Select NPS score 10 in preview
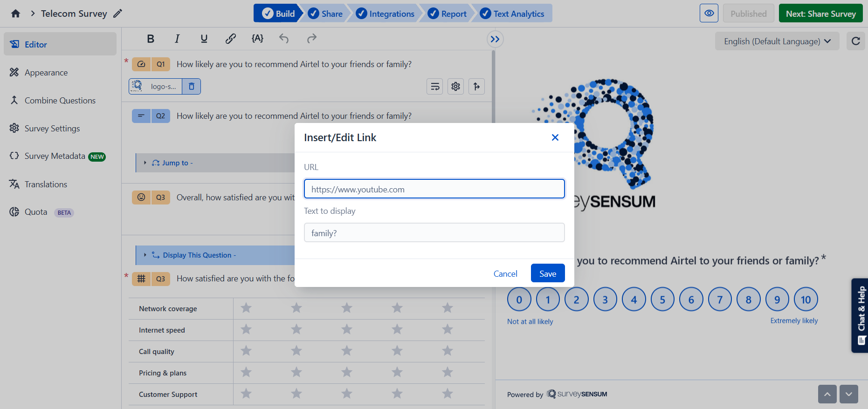The width and height of the screenshot is (868, 409). coord(806,300)
